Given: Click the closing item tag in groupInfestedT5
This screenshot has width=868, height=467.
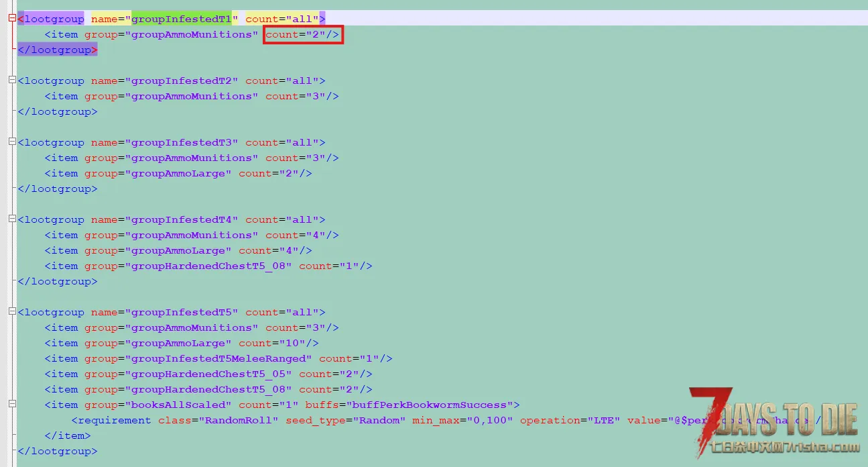Looking at the screenshot, I should 67,435.
